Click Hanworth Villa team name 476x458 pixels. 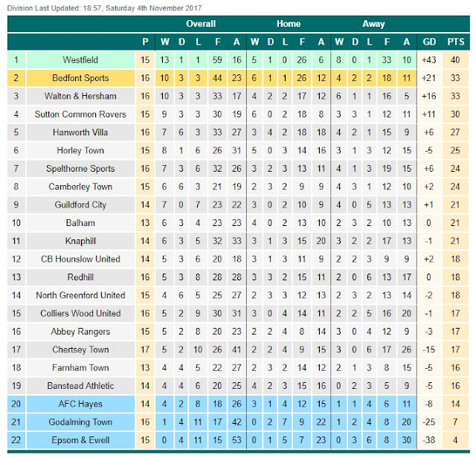click(x=80, y=132)
